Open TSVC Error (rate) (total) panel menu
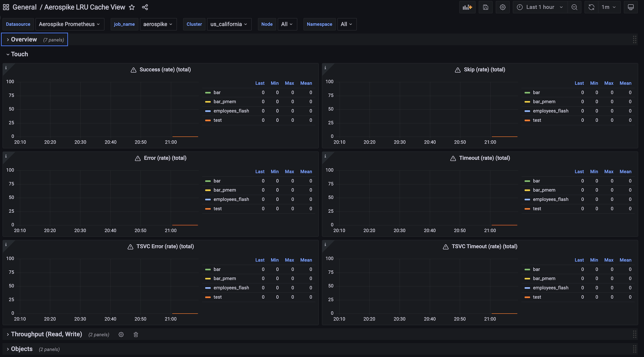The image size is (644, 357). (165, 247)
